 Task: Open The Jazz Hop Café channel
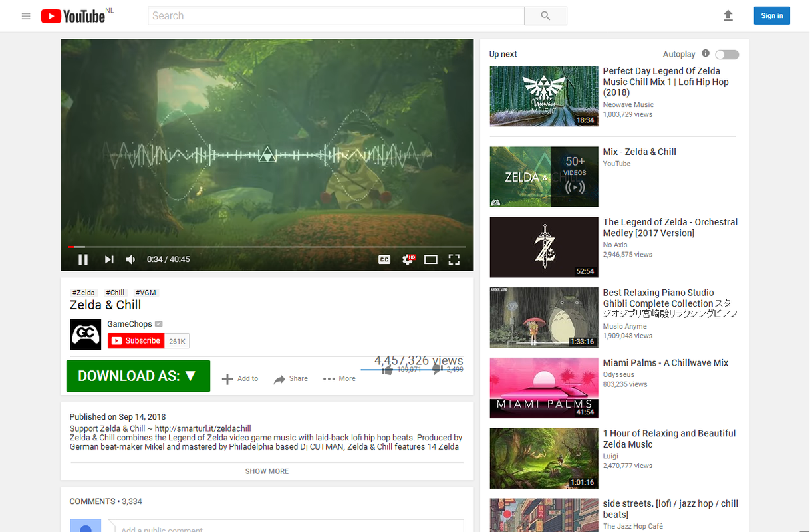pyautogui.click(x=633, y=527)
